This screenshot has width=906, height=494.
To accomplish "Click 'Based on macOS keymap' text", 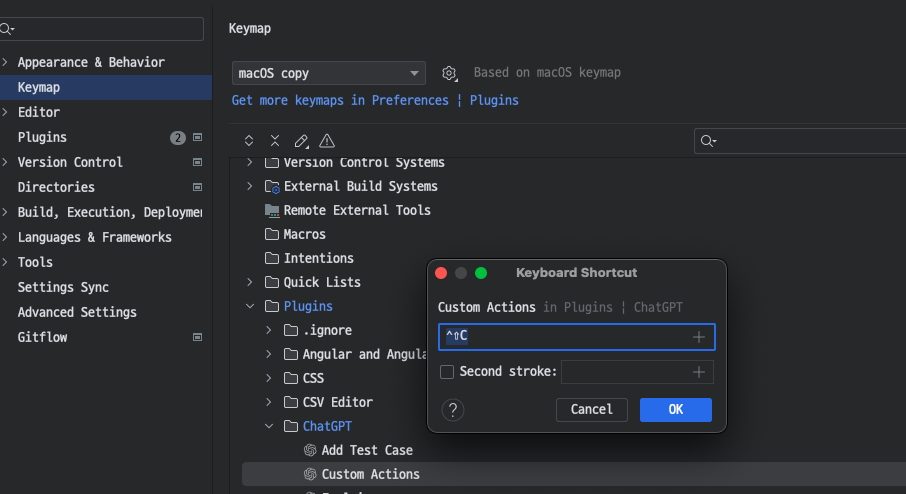I will [547, 73].
